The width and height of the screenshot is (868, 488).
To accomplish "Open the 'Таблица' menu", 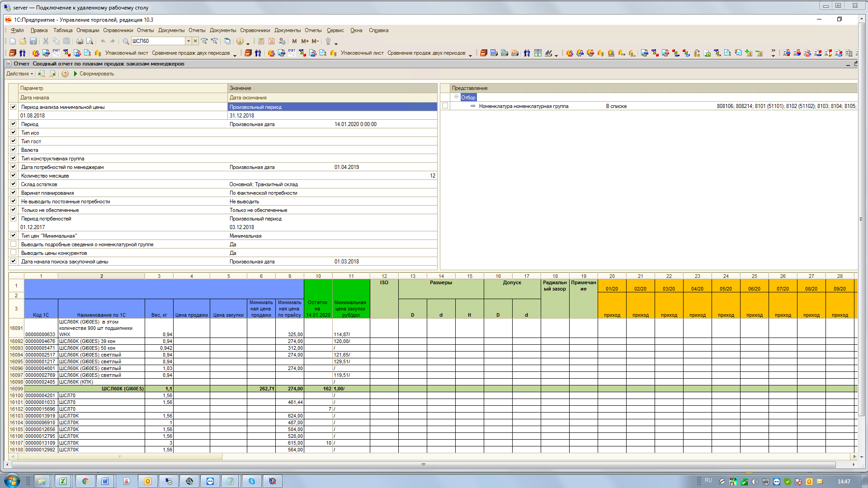I will click(x=62, y=30).
